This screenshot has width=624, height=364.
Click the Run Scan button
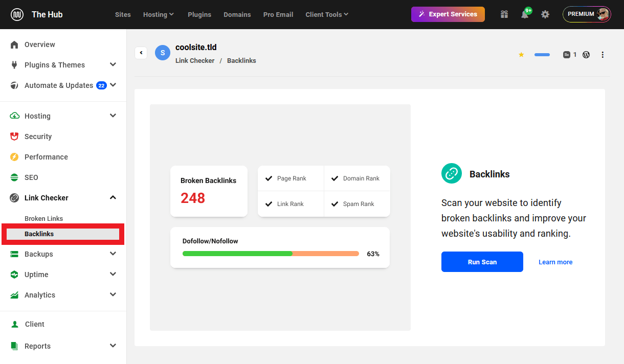482,262
